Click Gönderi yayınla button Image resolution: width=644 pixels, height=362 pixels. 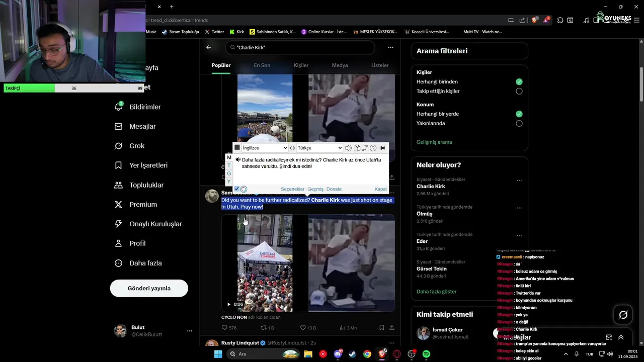pyautogui.click(x=149, y=288)
